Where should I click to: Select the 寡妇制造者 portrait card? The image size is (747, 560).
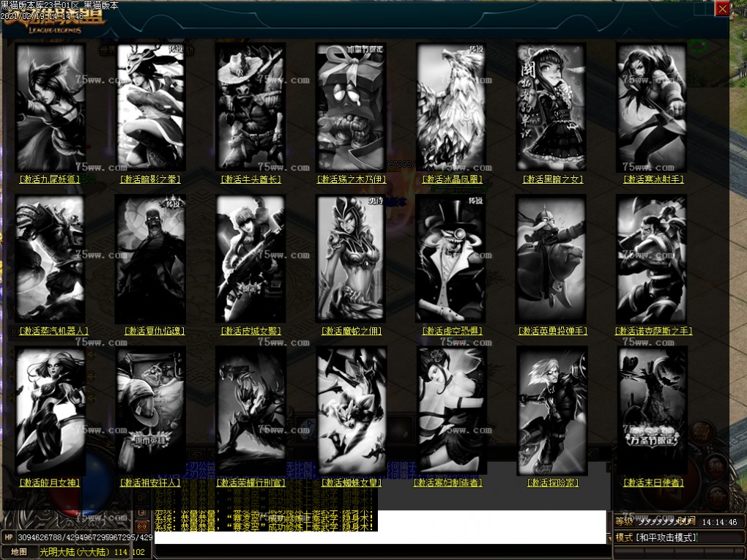point(451,411)
